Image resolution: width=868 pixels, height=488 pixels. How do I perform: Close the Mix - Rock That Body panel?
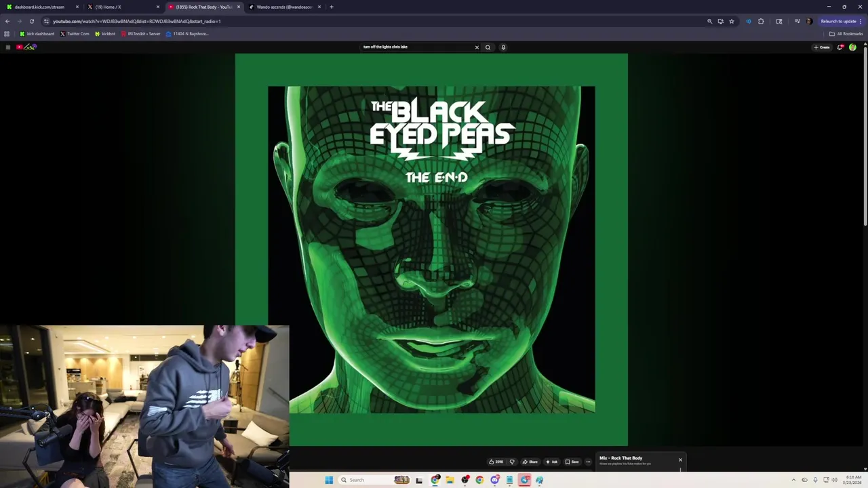pyautogui.click(x=680, y=460)
